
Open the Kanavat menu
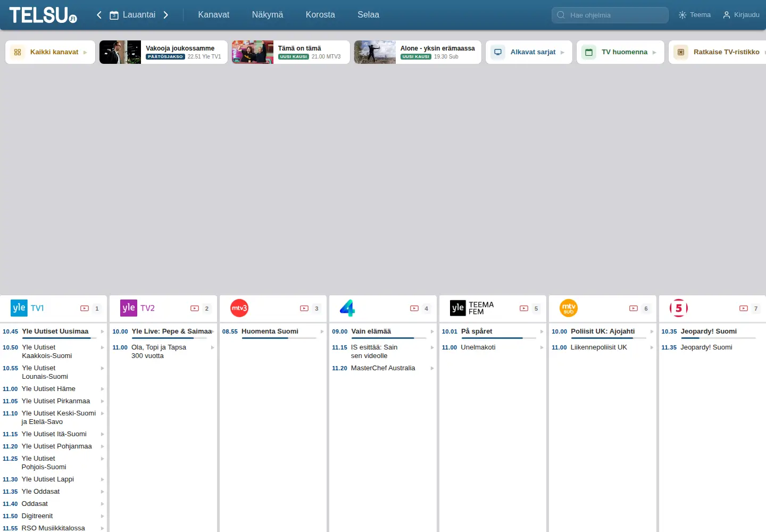[x=214, y=15]
